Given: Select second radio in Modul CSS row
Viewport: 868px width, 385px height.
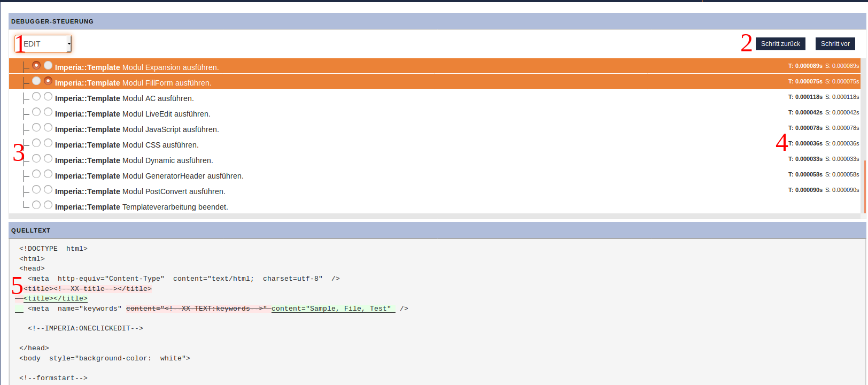Looking at the screenshot, I should pyautogui.click(x=48, y=143).
